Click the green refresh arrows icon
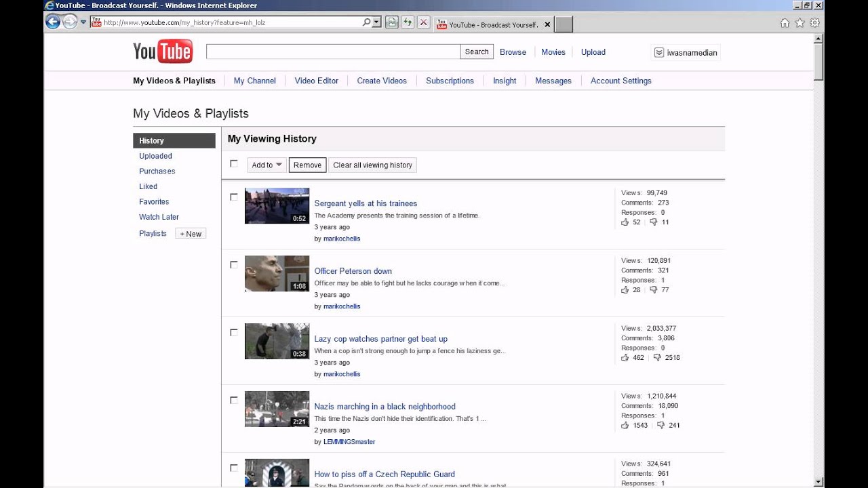868x488 pixels. [408, 22]
